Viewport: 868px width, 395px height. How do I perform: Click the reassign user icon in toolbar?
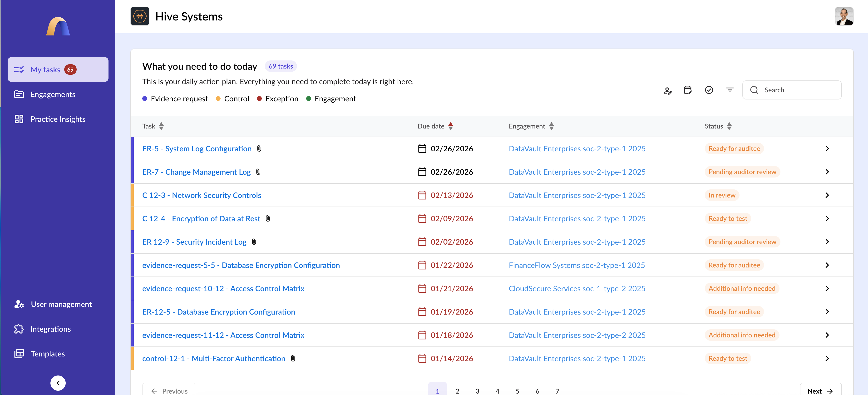click(x=667, y=90)
